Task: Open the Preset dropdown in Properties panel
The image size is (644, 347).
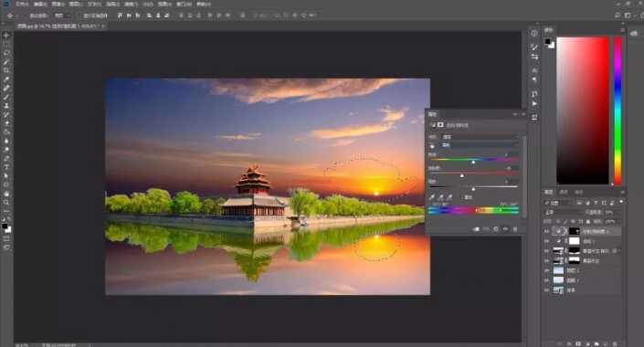Action: [480, 137]
